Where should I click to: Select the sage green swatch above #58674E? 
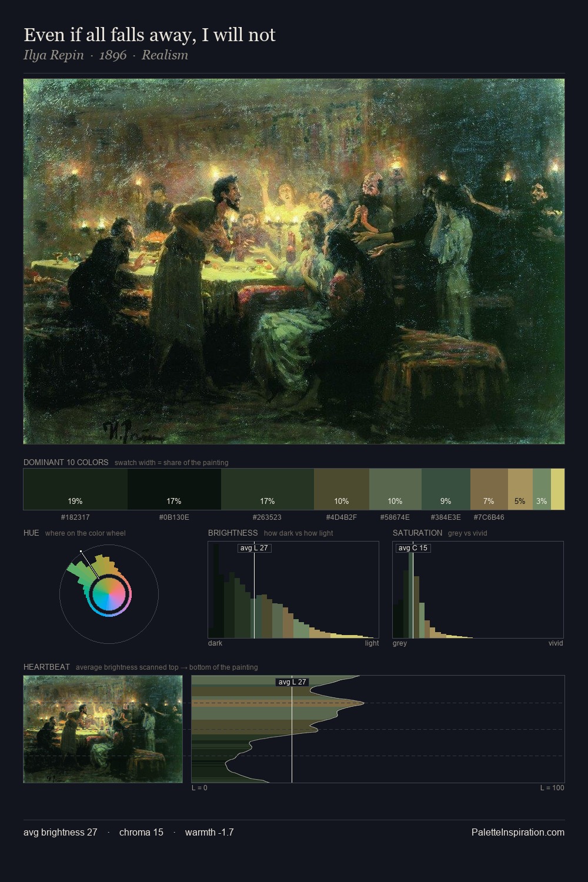(x=395, y=489)
